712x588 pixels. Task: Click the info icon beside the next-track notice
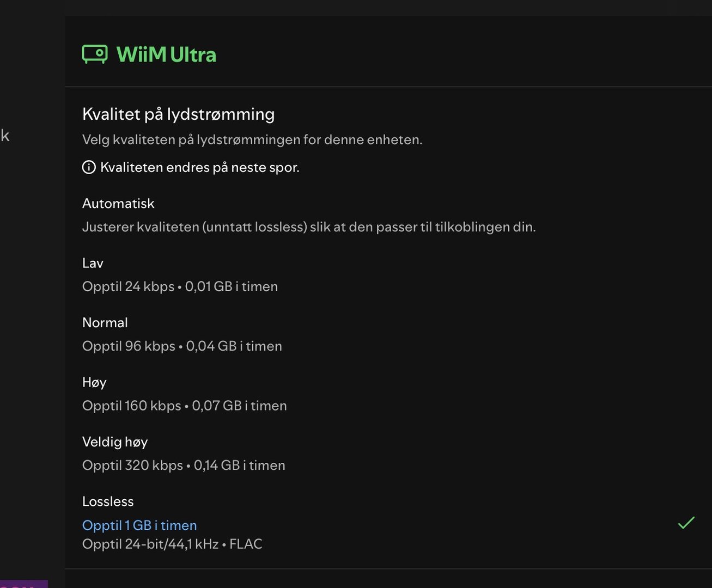[x=89, y=167]
